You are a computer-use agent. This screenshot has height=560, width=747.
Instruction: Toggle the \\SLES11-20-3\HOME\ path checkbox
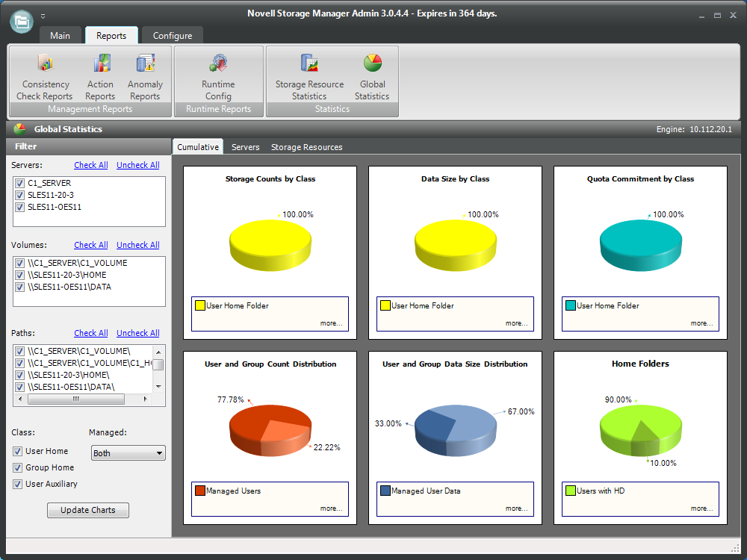19,375
